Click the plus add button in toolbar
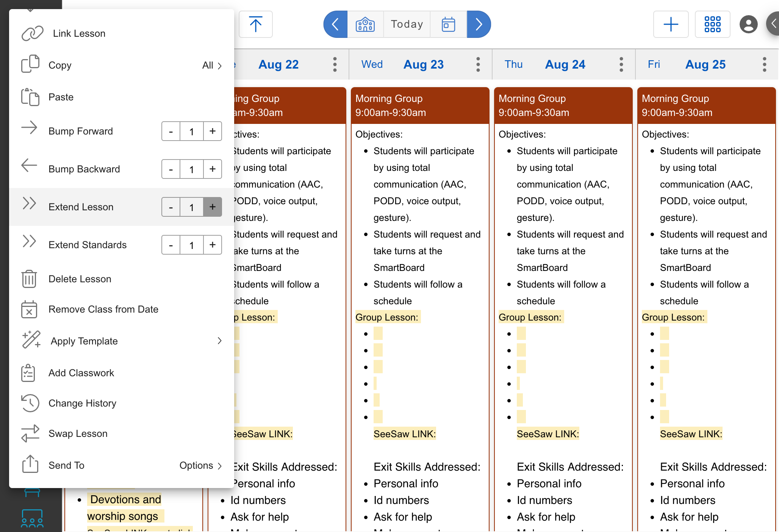779x532 pixels. 671,24
